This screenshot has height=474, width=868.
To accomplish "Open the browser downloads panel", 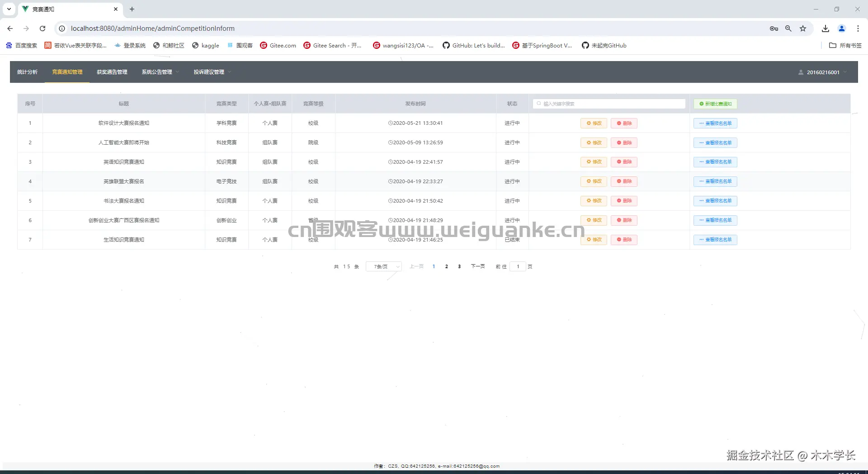I will pyautogui.click(x=826, y=28).
